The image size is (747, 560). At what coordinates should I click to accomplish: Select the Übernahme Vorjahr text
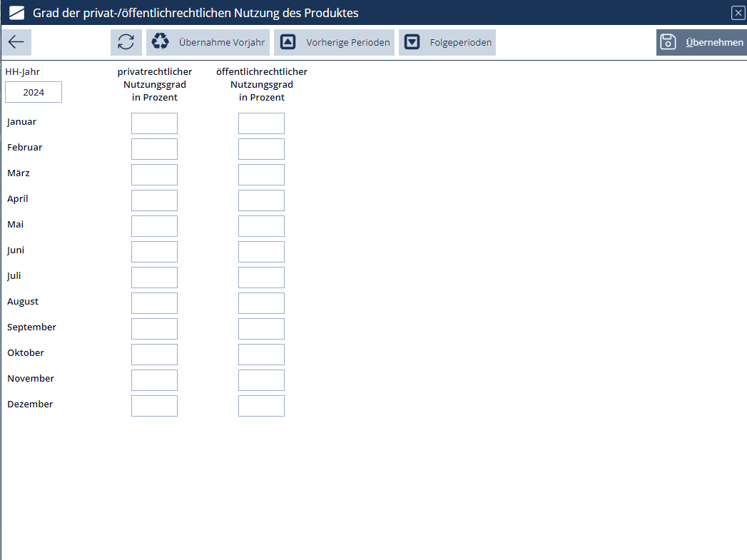(221, 43)
